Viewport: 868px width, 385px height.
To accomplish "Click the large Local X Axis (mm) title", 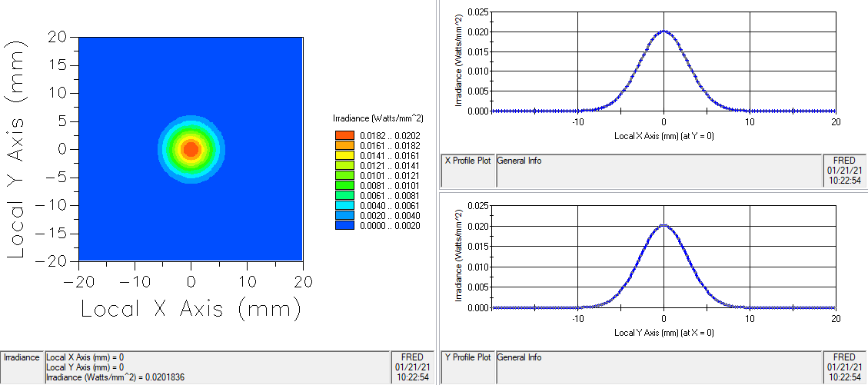I will pyautogui.click(x=191, y=309).
